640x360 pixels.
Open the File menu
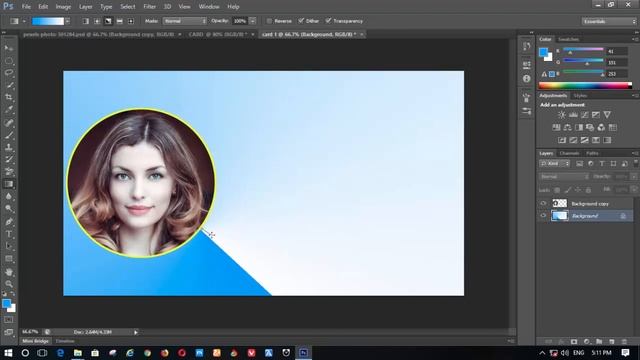(x=26, y=7)
